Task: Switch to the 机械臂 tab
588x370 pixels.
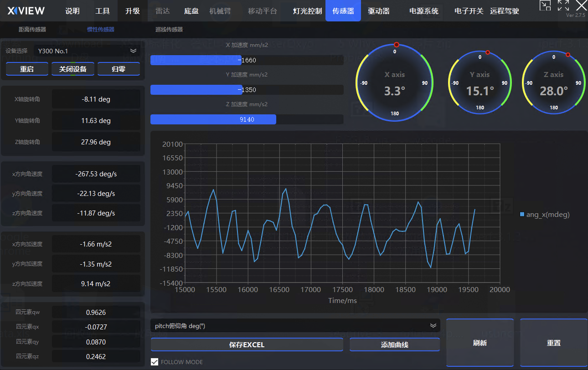Action: click(220, 11)
